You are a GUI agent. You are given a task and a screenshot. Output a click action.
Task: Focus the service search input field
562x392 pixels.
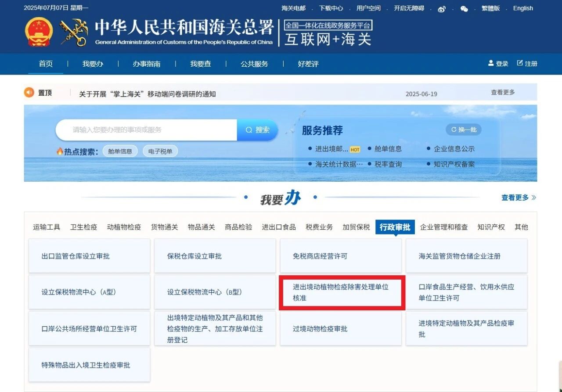tap(146, 130)
